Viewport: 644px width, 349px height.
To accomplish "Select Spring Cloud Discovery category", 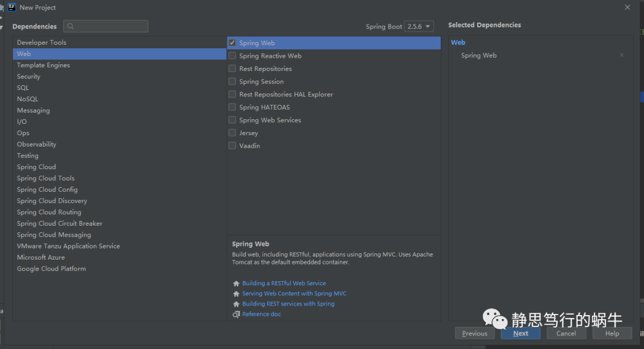I will 119,201.
